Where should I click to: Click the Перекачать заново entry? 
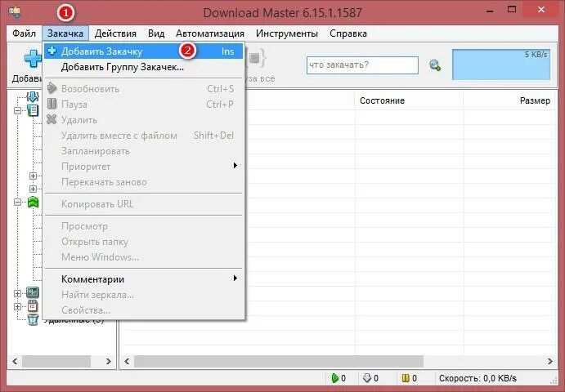pyautogui.click(x=143, y=182)
